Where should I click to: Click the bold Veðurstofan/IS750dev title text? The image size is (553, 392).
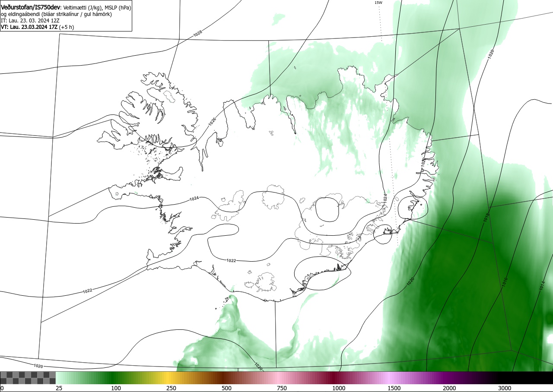click(31, 8)
